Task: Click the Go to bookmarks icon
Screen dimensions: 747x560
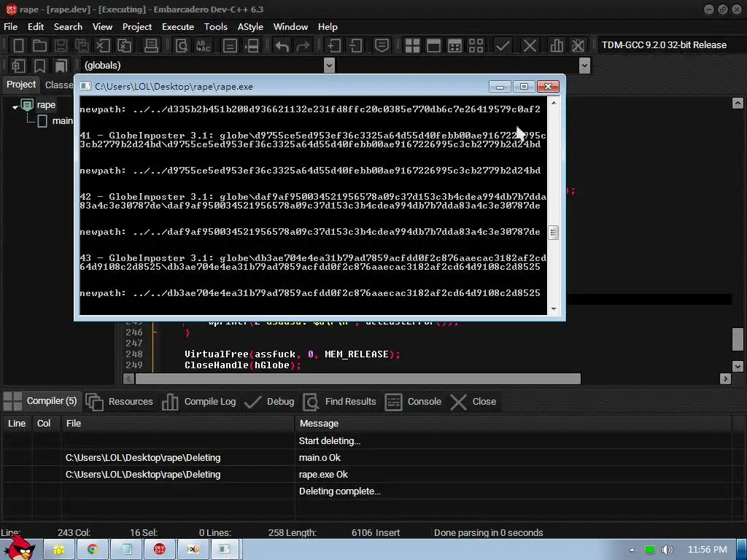Action: coord(61,66)
